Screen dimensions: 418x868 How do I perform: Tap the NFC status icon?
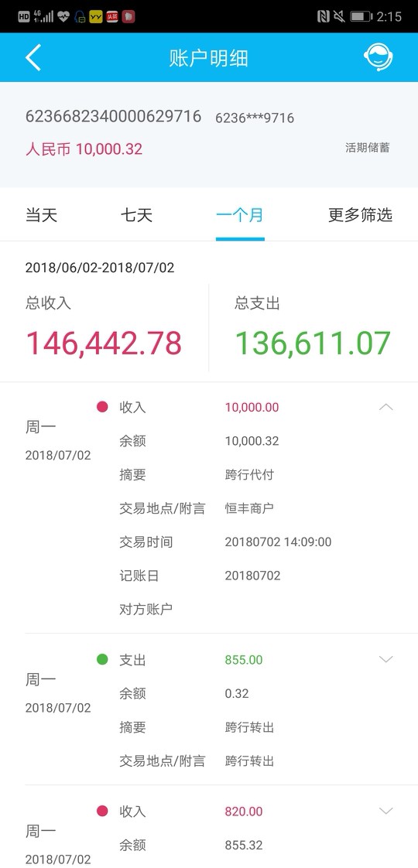coord(323,16)
